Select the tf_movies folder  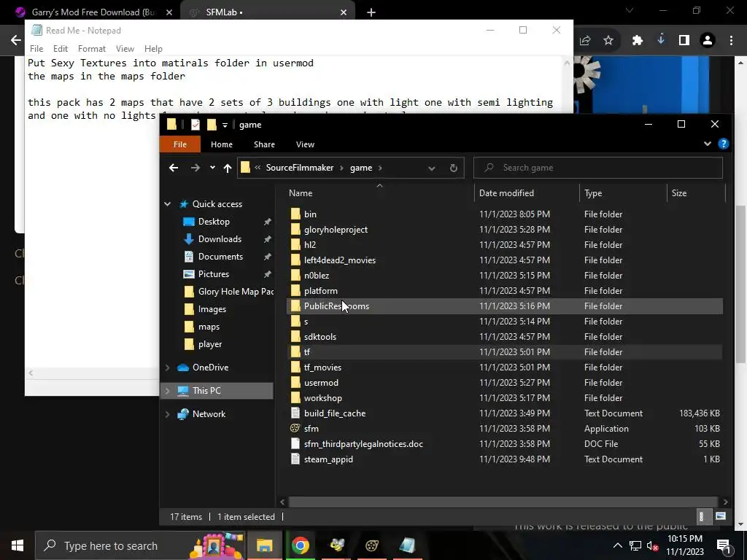[x=322, y=367]
